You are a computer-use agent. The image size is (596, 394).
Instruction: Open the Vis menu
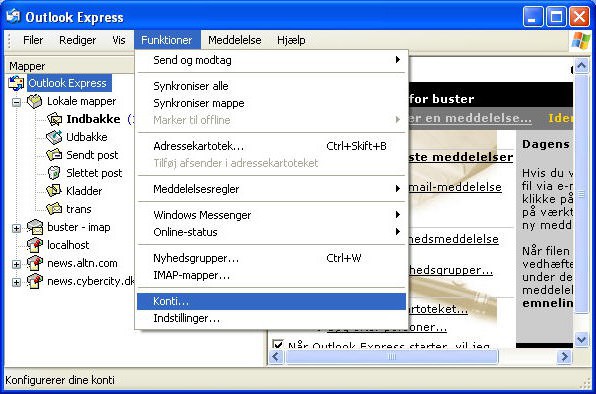coord(119,40)
